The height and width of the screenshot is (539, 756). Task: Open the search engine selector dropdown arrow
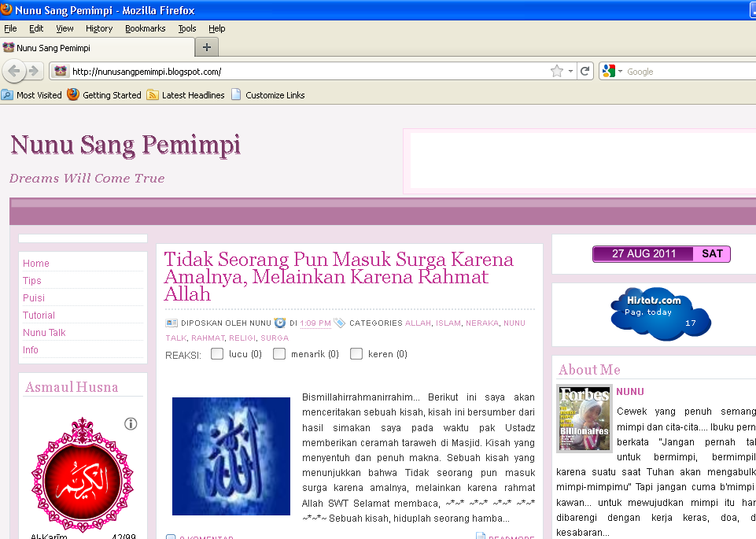621,72
